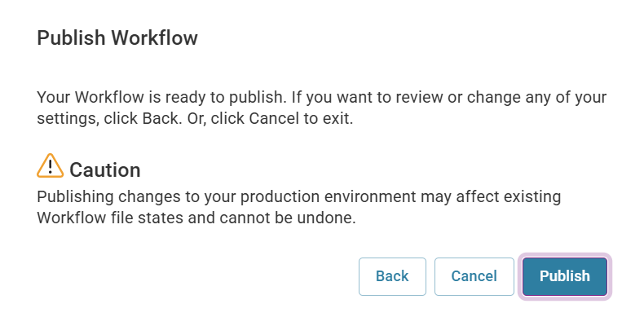
Task: Click the exclamation mark inside the caution triangle
Action: [x=50, y=167]
